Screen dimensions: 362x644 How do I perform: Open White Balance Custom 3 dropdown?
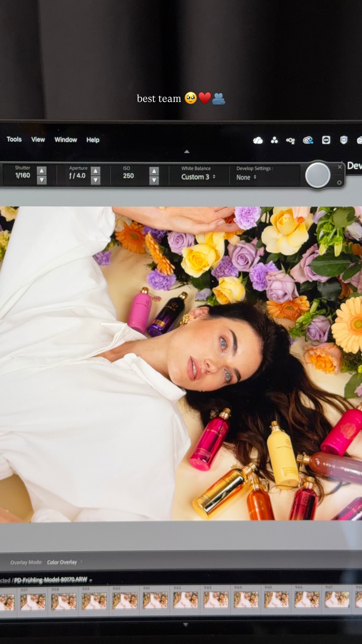point(198,177)
